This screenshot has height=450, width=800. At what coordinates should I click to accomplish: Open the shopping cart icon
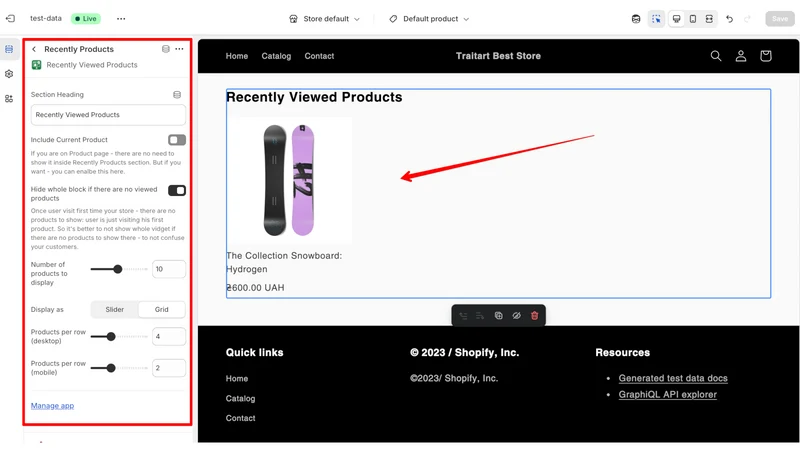(765, 56)
